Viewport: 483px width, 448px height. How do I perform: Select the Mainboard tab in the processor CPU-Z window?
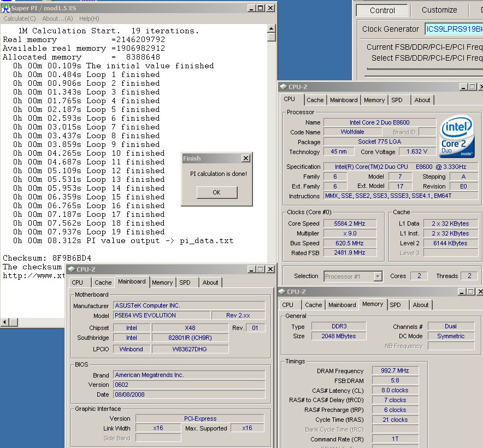point(344,100)
